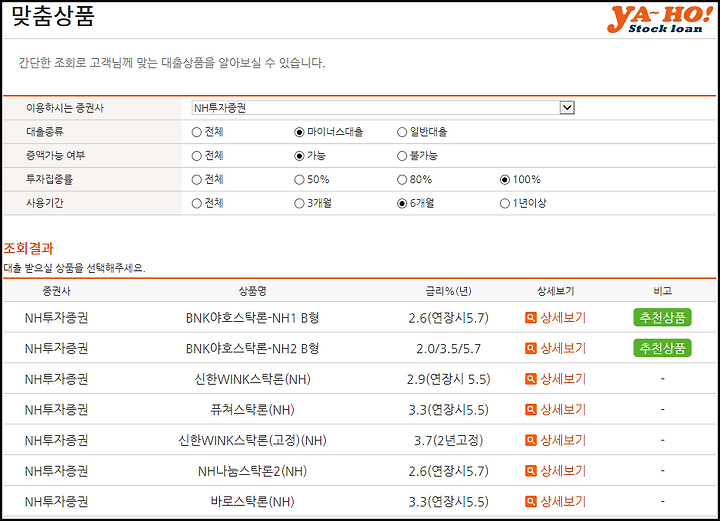Image resolution: width=720 pixels, height=521 pixels.
Task: Click product name NH나눔스탁론2(NH)
Action: point(252,471)
